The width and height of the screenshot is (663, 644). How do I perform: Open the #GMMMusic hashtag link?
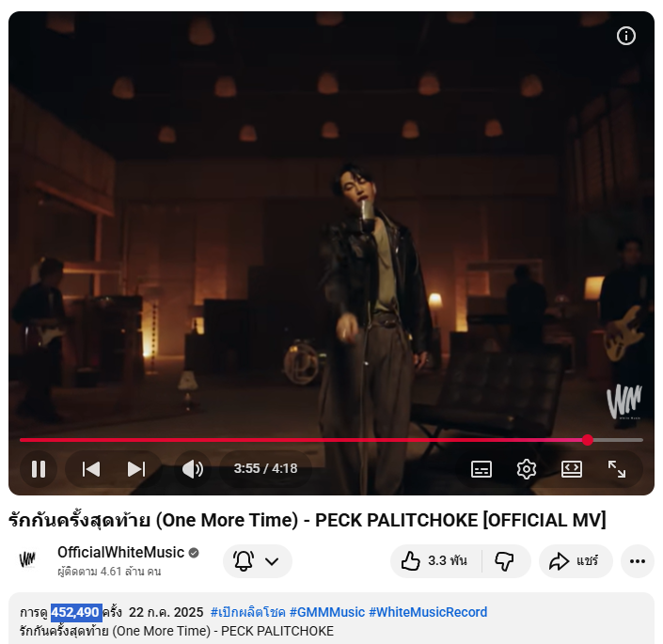coord(327,612)
